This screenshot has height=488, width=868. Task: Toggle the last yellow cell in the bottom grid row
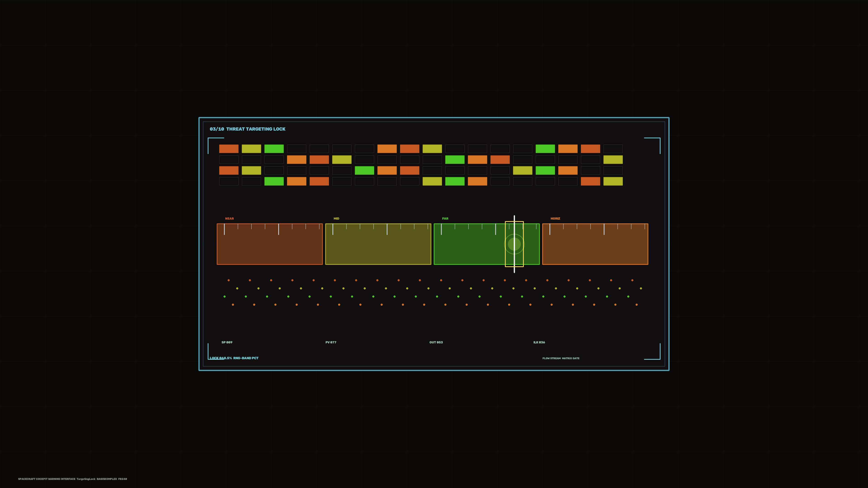coord(613,181)
